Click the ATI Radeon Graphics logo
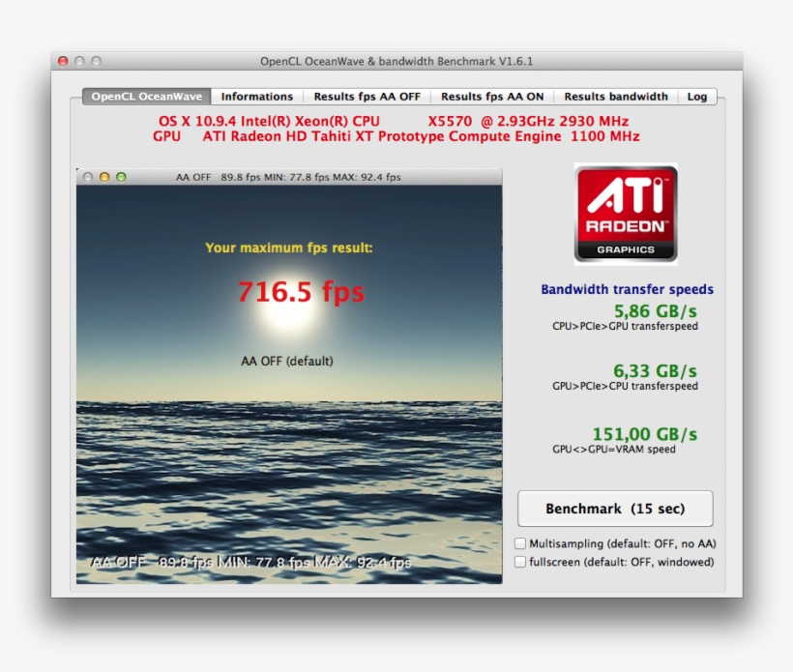793x672 pixels. click(625, 213)
